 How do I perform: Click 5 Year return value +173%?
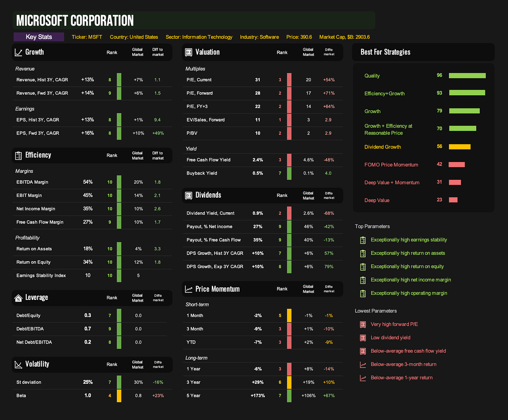point(258,396)
